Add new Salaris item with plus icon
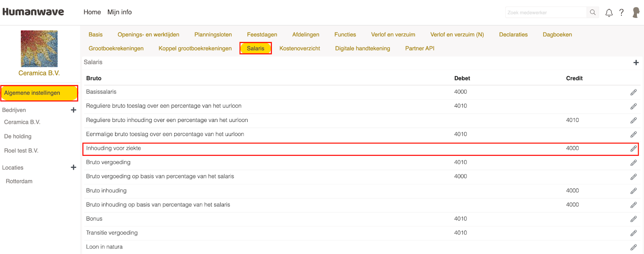 point(636,62)
